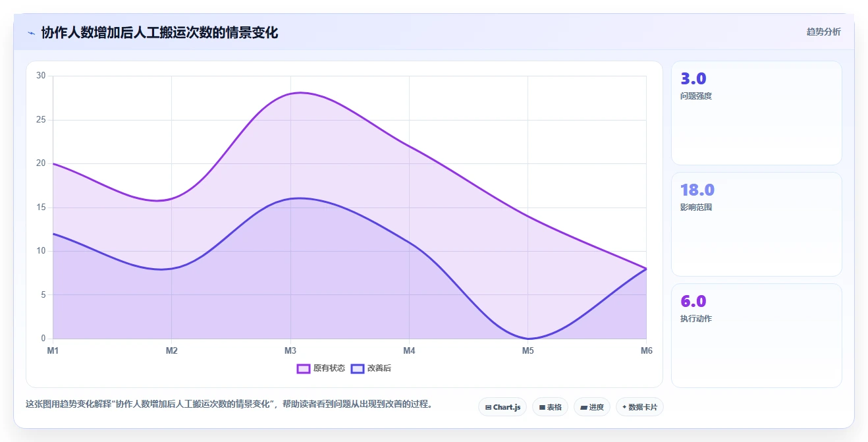868x442 pixels.
Task: Click the 5 y-axis label
Action: (x=43, y=295)
